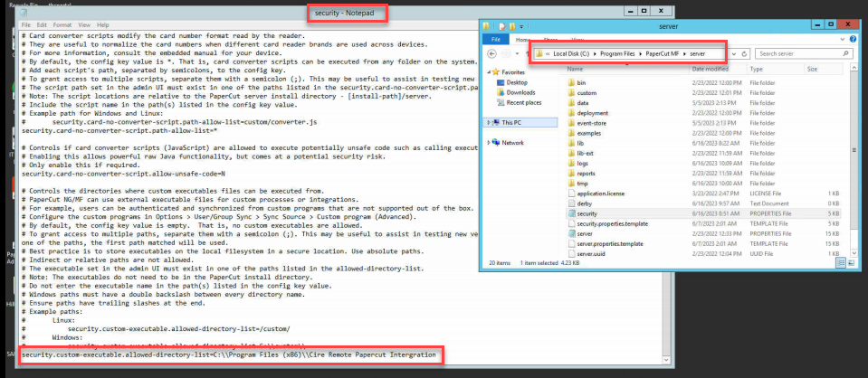The height and width of the screenshot is (378, 868).
Task: Click the Desktop favorites icon
Action: click(x=500, y=81)
